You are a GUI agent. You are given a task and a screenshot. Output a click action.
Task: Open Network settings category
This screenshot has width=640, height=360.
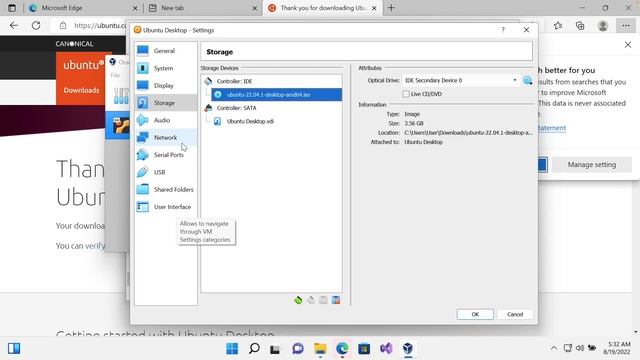tap(165, 138)
